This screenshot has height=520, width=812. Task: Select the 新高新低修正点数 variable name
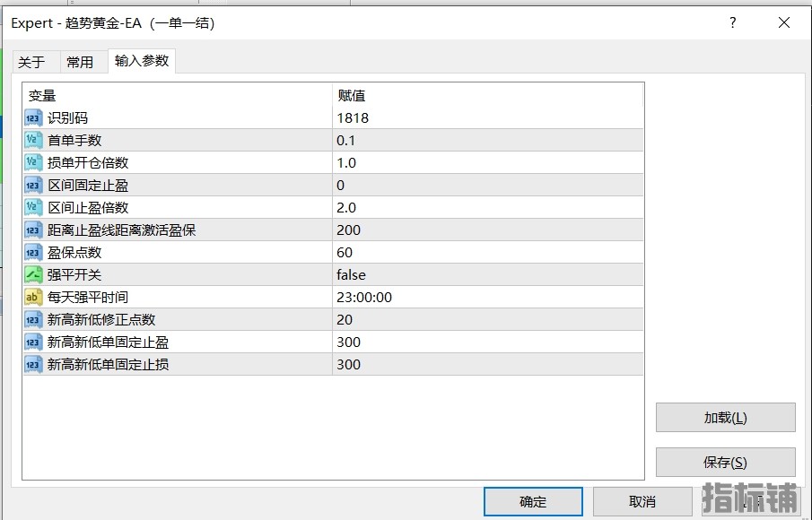[x=101, y=320]
